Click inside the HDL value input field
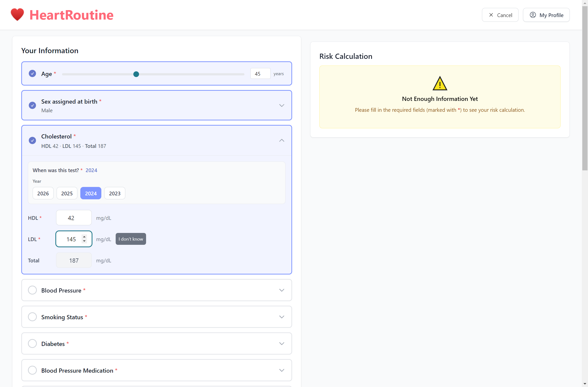The height and width of the screenshot is (387, 588). click(x=73, y=218)
